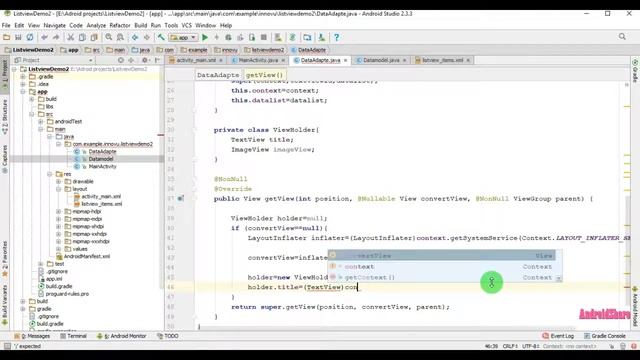Open the Navigate menu

click(55, 25)
